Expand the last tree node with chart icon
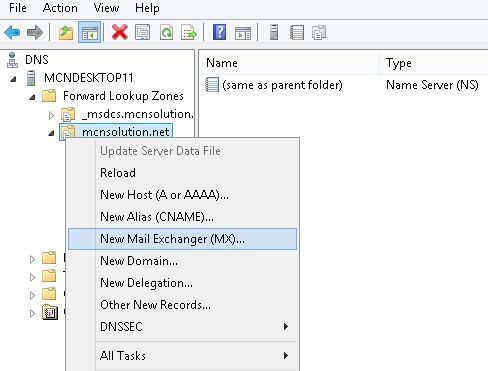This screenshot has width=488, height=371. click(32, 313)
